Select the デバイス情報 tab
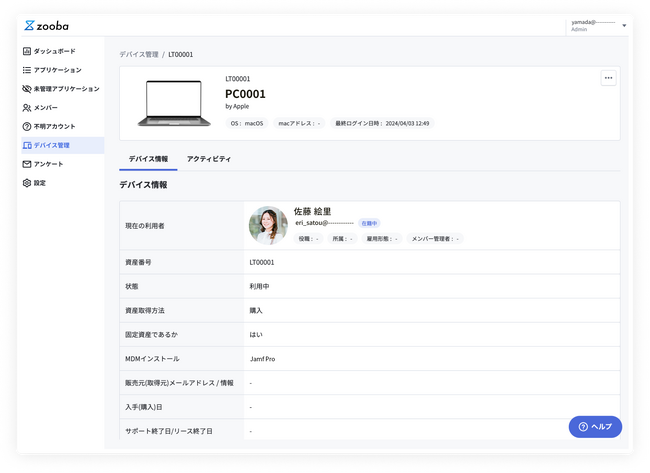Image resolution: width=650 pixels, height=473 pixels. [148, 159]
